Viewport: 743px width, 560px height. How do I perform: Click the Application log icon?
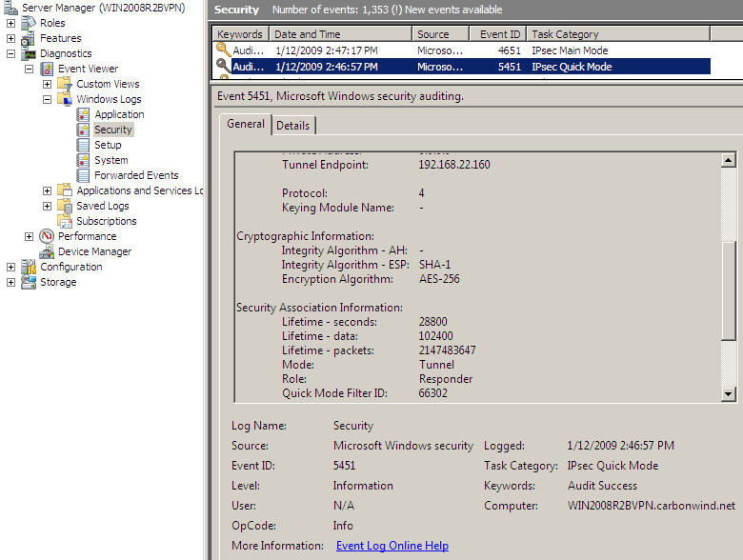click(83, 114)
